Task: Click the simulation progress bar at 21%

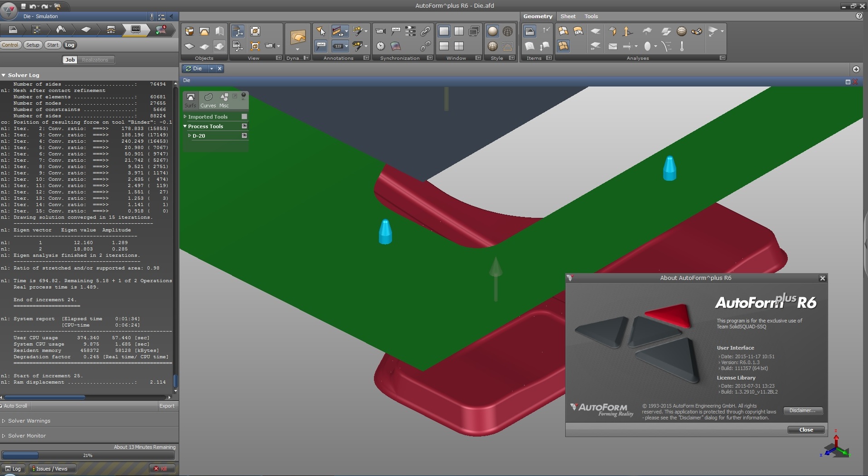Action: [x=88, y=455]
